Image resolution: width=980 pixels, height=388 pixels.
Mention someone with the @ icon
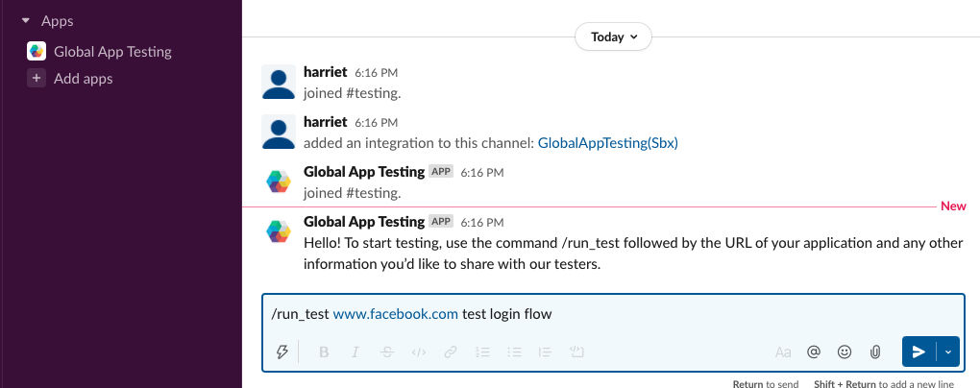tap(814, 352)
